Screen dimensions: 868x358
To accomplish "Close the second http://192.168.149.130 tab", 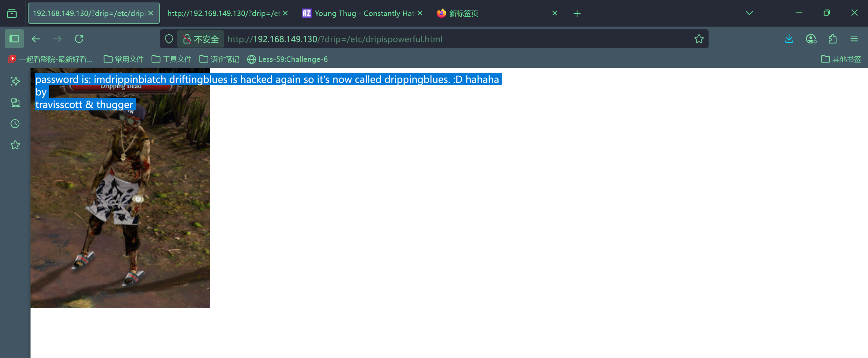I will point(285,13).
